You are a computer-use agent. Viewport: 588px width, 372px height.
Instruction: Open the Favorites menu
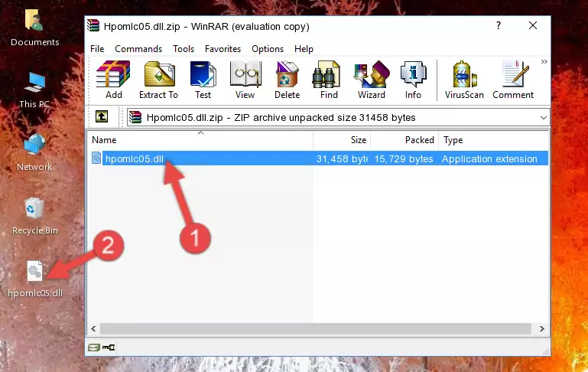tap(223, 49)
